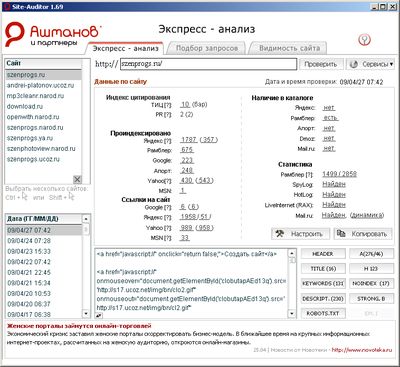Click the ROBOTS.TXT button
Image resolution: width=400 pixels, height=367 pixels.
(x=323, y=313)
